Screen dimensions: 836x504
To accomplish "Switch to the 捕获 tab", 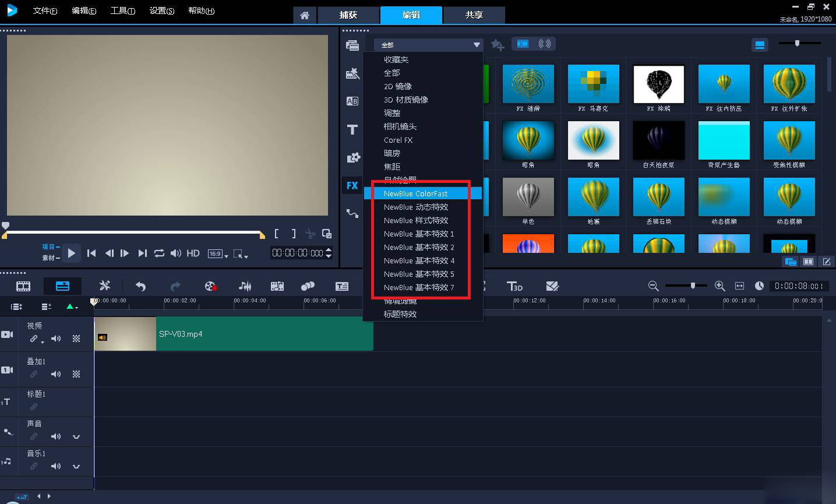I will click(348, 15).
